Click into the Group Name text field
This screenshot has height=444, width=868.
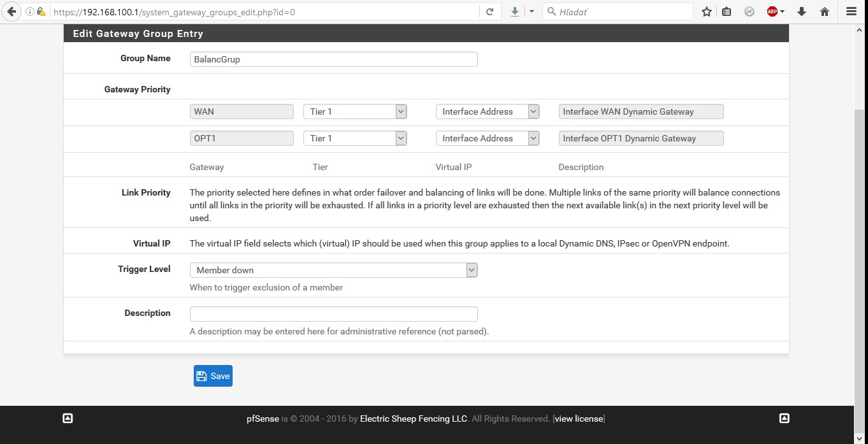coord(333,59)
